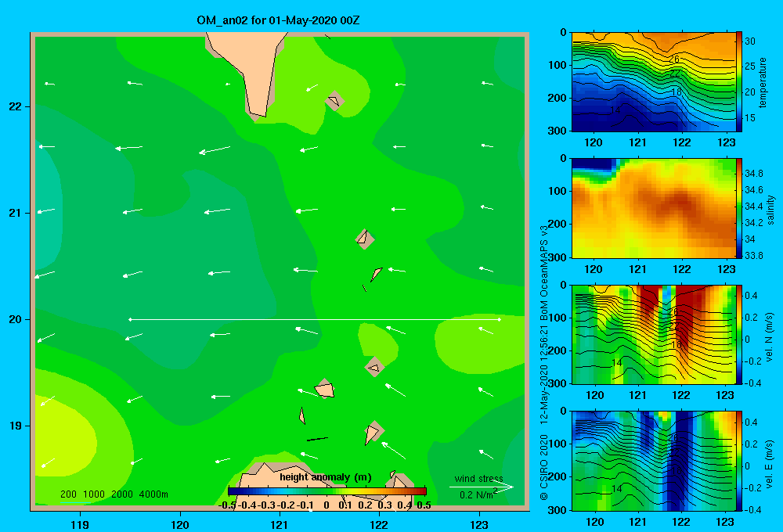Image resolution: width=783 pixels, height=532 pixels.
Task: Click the "temperature" axis label
Action: 763,82
